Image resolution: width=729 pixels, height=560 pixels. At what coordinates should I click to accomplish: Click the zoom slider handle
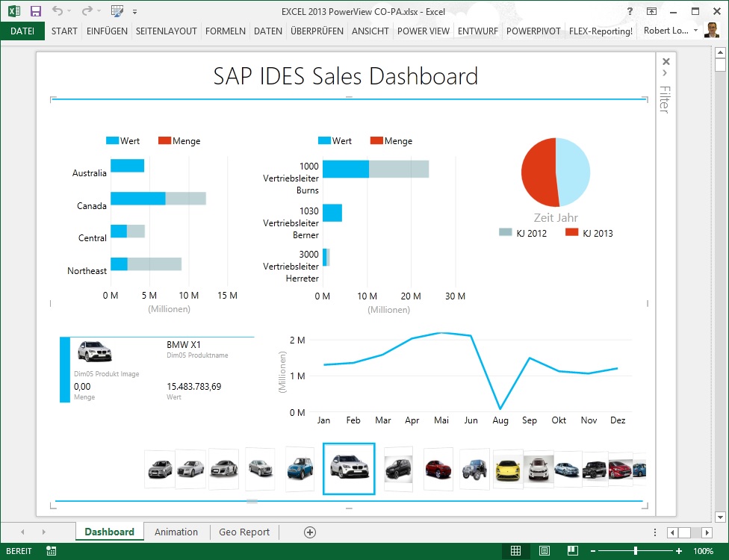(636, 551)
